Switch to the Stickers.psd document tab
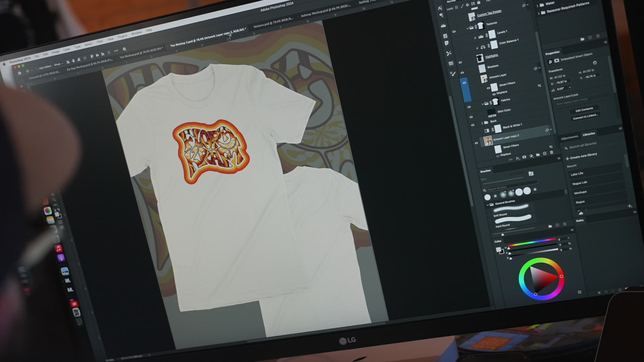Screen dimensions: 644x362 pyautogui.click(x=273, y=23)
